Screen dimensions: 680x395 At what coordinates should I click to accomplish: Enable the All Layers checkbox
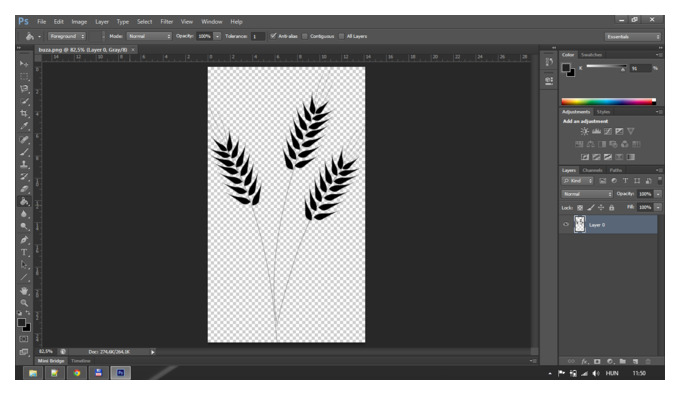coord(342,36)
